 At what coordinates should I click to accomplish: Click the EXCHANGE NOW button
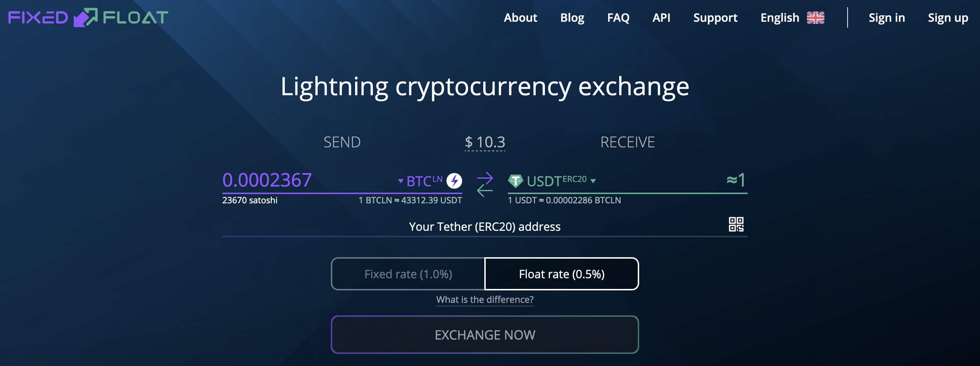[x=485, y=335]
